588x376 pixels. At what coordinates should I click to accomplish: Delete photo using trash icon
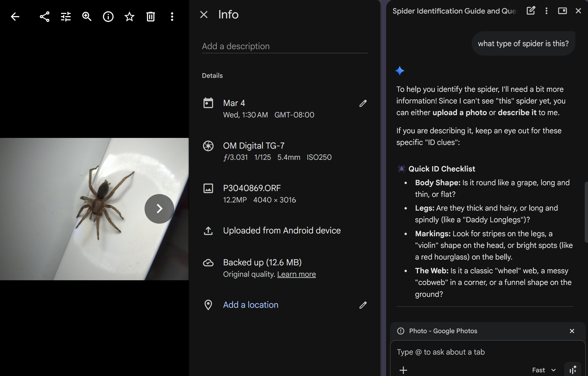point(150,17)
